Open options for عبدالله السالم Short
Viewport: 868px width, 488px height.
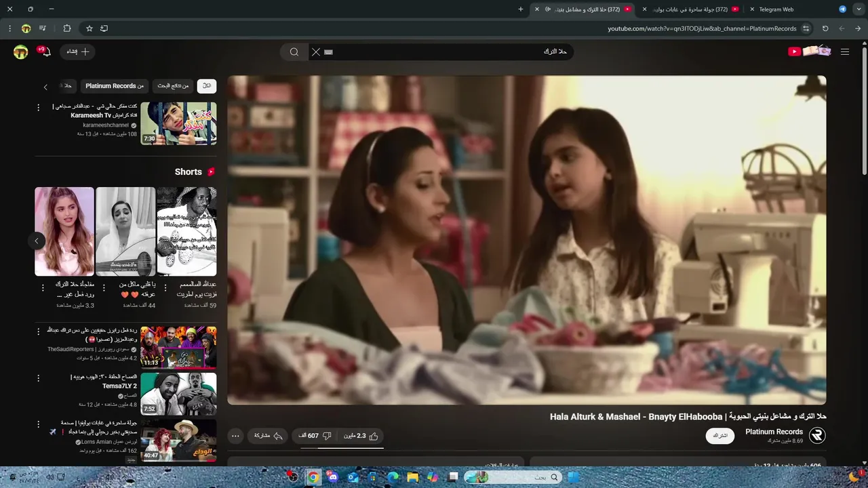point(165,288)
